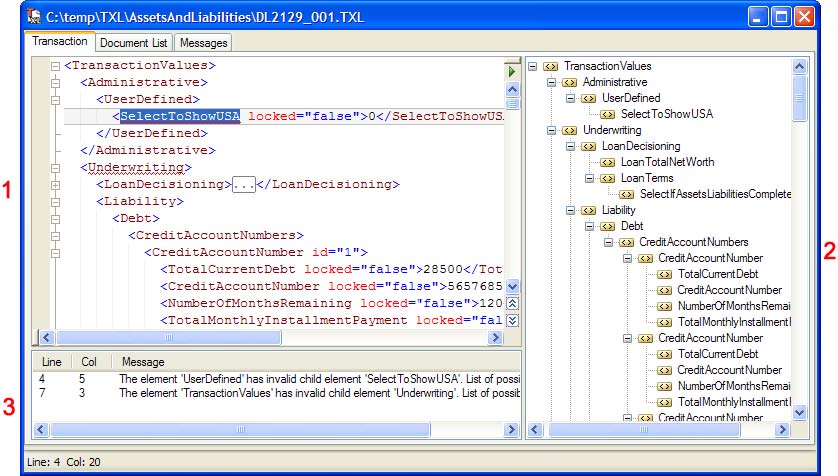Click the tree panel's horizontal scrollbar thumb
The image size is (838, 476).
coord(644,430)
